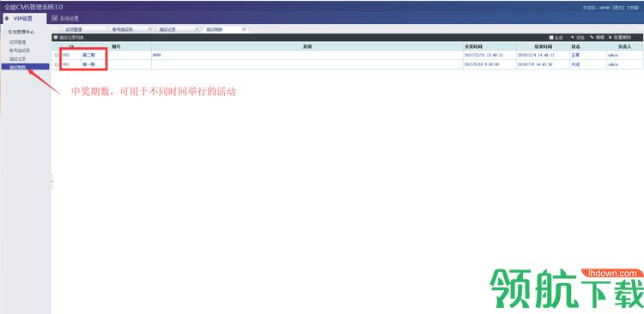This screenshot has width=644, height=314.
Task: Click the 添加 plus button
Action: [577, 38]
